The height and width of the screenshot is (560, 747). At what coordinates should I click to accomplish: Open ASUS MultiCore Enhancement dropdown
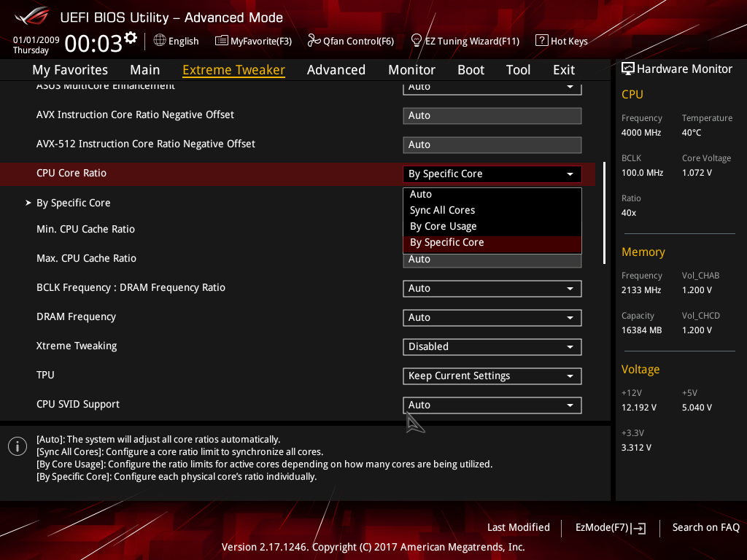[x=492, y=87]
